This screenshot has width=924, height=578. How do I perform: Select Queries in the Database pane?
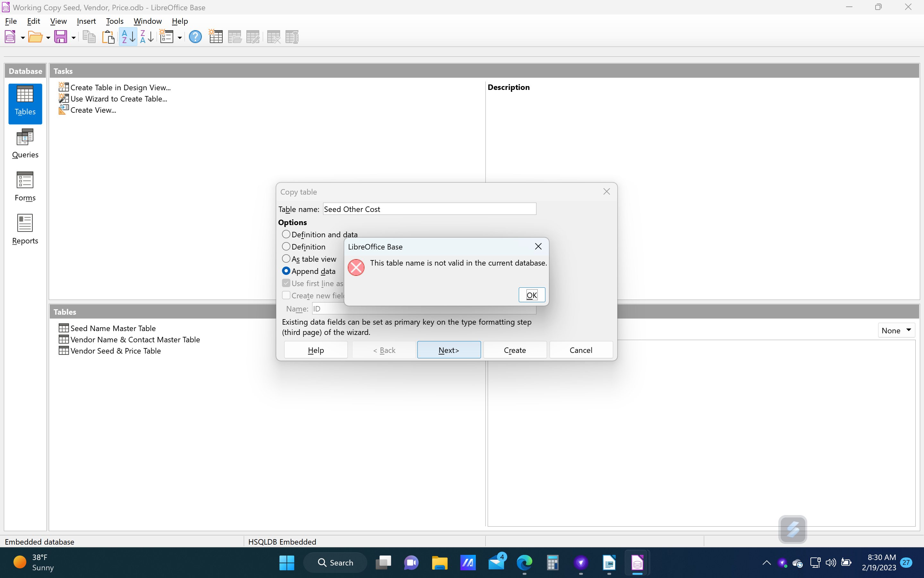[x=25, y=144]
